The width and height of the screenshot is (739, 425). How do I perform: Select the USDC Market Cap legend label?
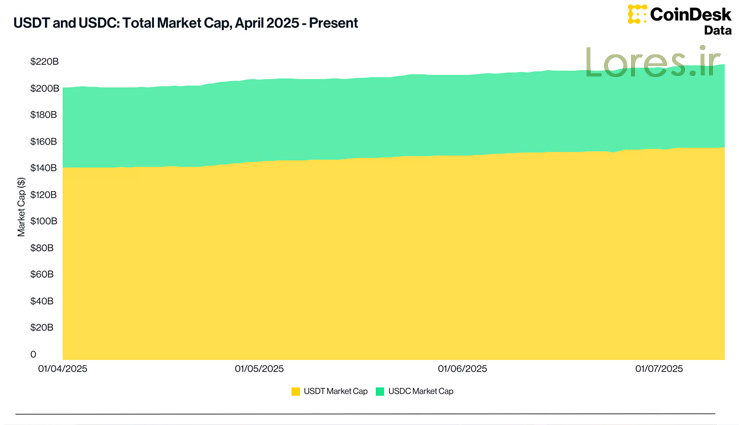tap(421, 391)
